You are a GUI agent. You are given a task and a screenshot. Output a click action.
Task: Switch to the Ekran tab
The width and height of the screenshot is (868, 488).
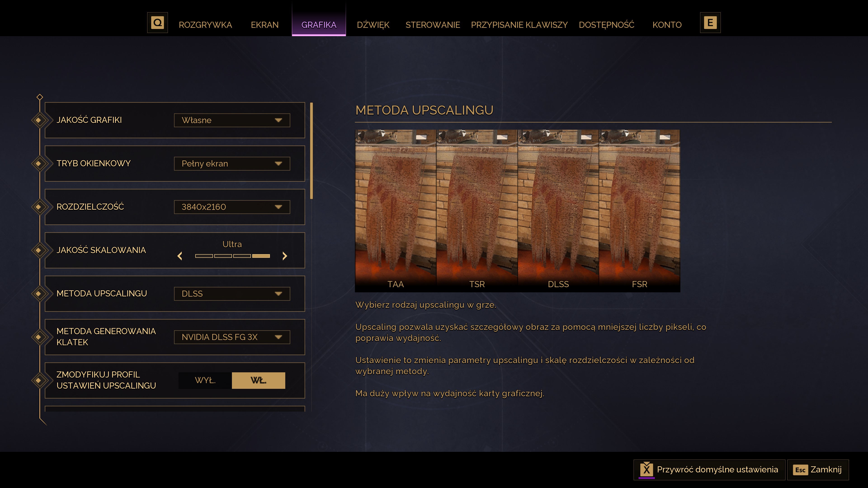pos(264,25)
